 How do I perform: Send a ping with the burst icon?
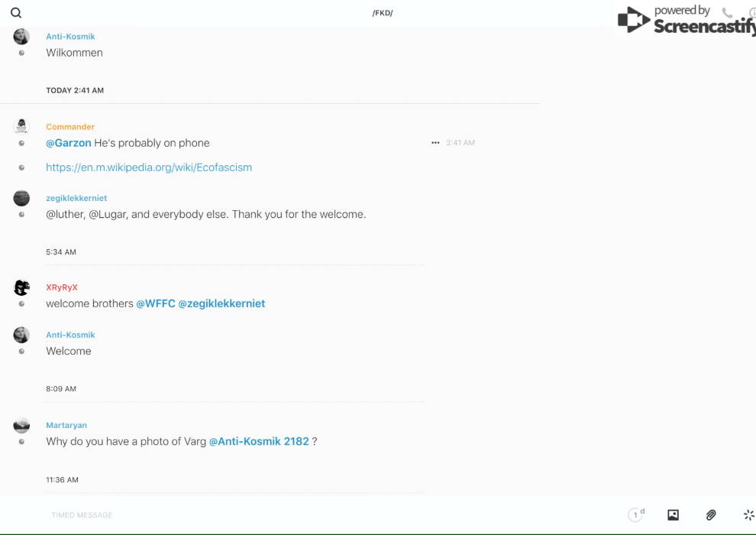coord(748,515)
